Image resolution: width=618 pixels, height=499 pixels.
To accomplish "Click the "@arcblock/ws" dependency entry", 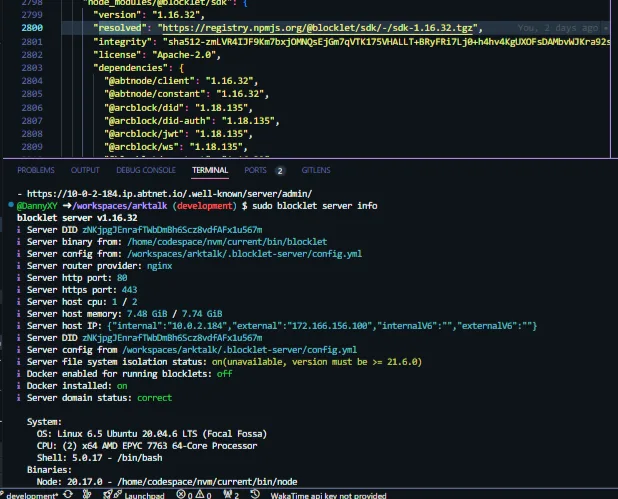I will pyautogui.click(x=141, y=147).
